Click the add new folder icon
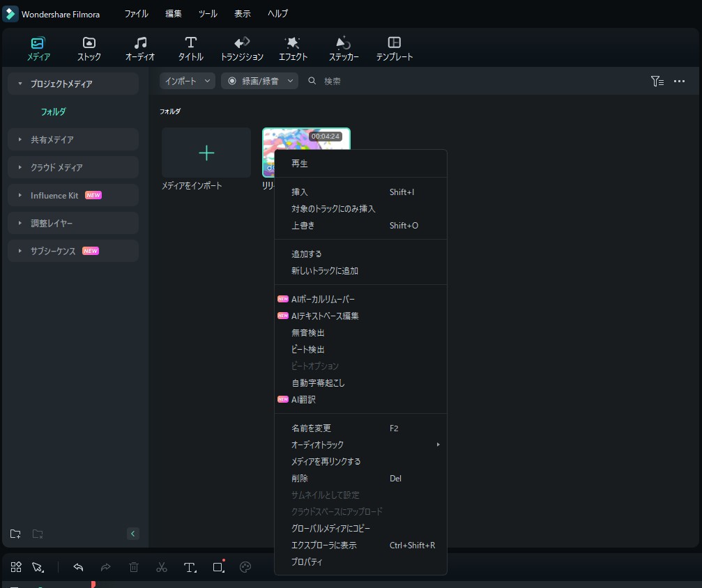 click(x=15, y=534)
